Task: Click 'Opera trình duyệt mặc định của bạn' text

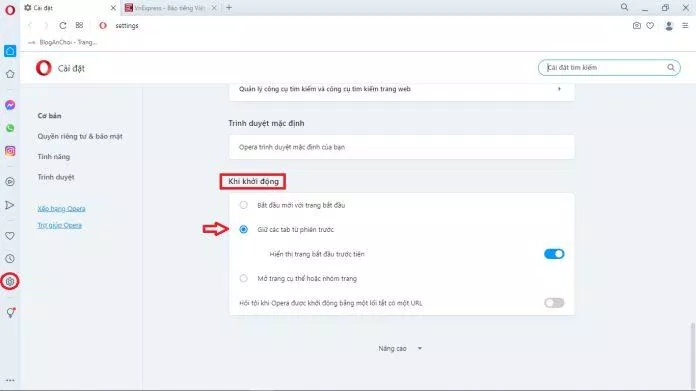Action: (292, 147)
